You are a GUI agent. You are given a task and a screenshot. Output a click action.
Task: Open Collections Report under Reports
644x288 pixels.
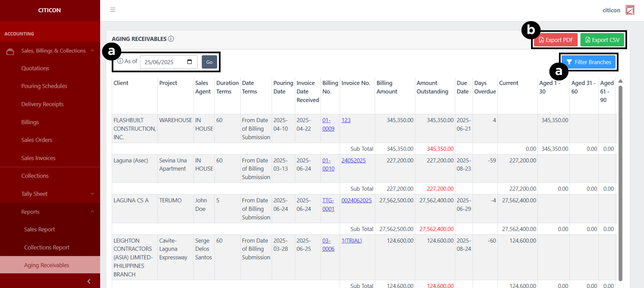click(x=47, y=247)
